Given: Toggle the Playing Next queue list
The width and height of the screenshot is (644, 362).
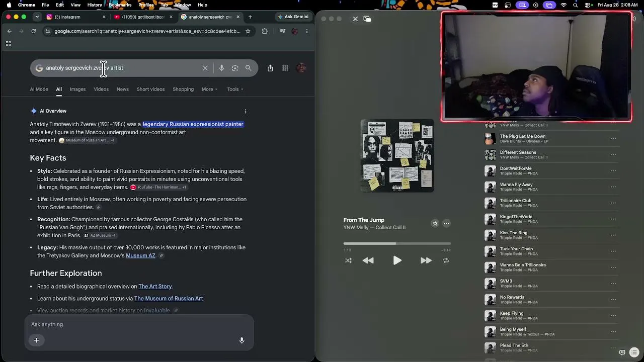Looking at the screenshot, I should [634, 352].
